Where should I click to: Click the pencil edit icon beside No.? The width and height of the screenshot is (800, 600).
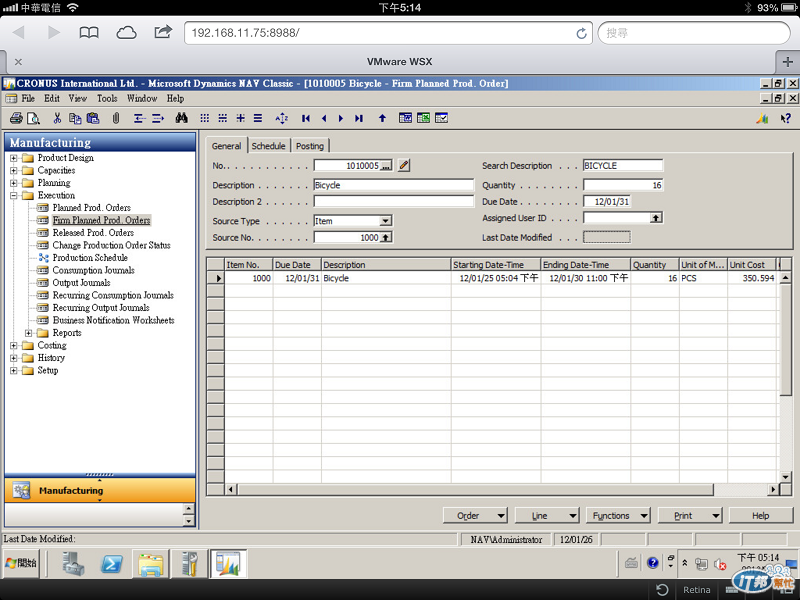click(404, 165)
